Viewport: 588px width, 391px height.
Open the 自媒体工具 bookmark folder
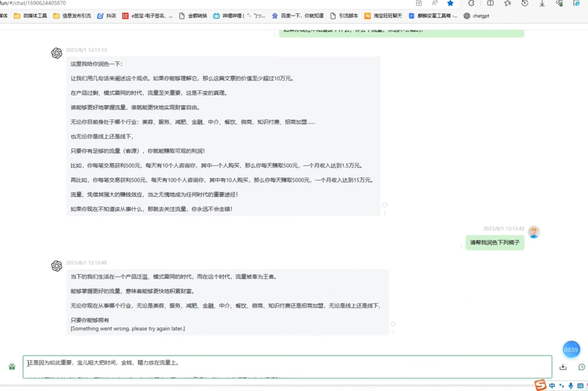30,16
